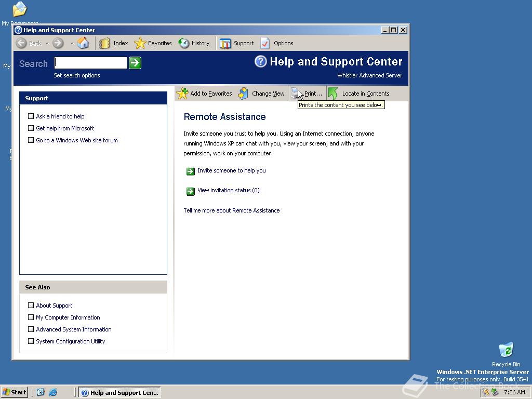Minimize the Help and Support Center window
This screenshot has width=532, height=399.
coord(385,30)
